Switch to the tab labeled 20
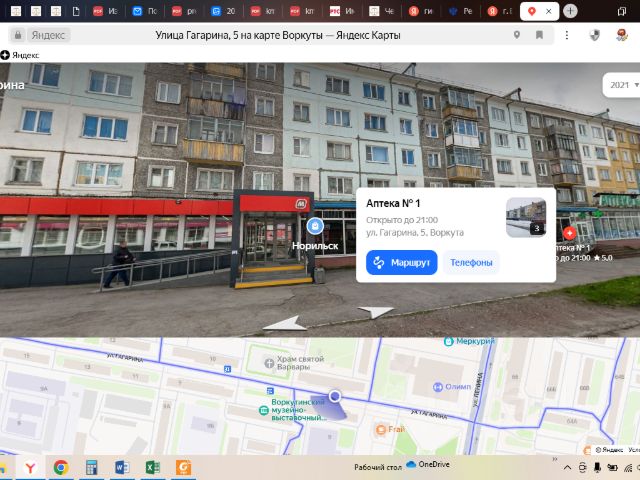The width and height of the screenshot is (640, 480). [x=224, y=11]
